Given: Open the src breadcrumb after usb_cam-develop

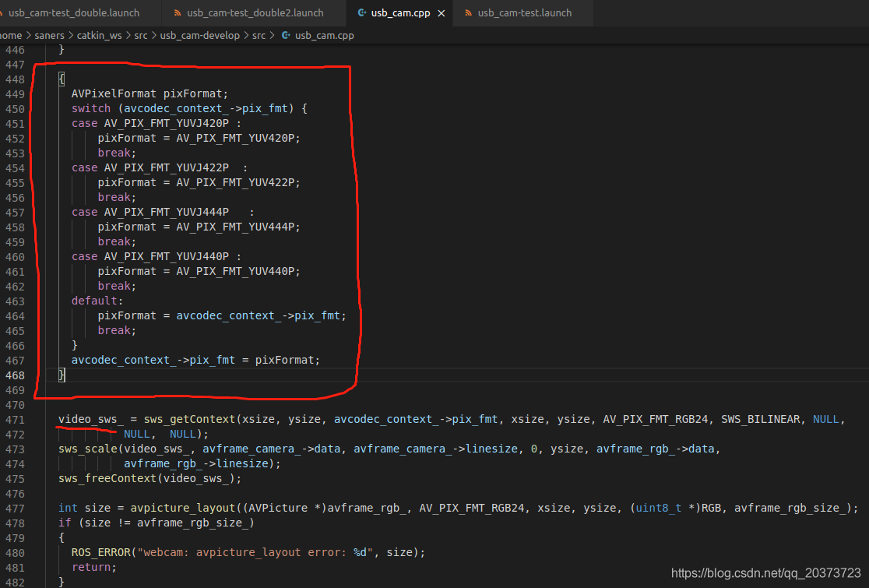Looking at the screenshot, I should [259, 36].
